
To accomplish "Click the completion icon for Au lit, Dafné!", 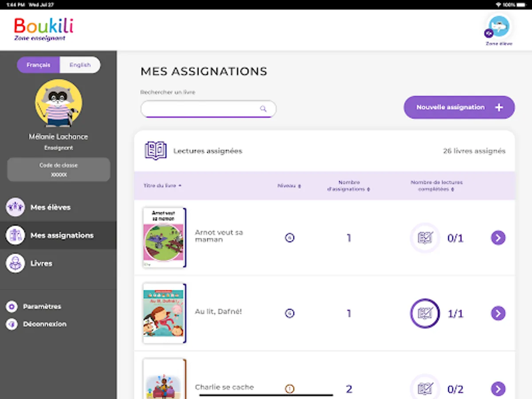I will (x=425, y=313).
